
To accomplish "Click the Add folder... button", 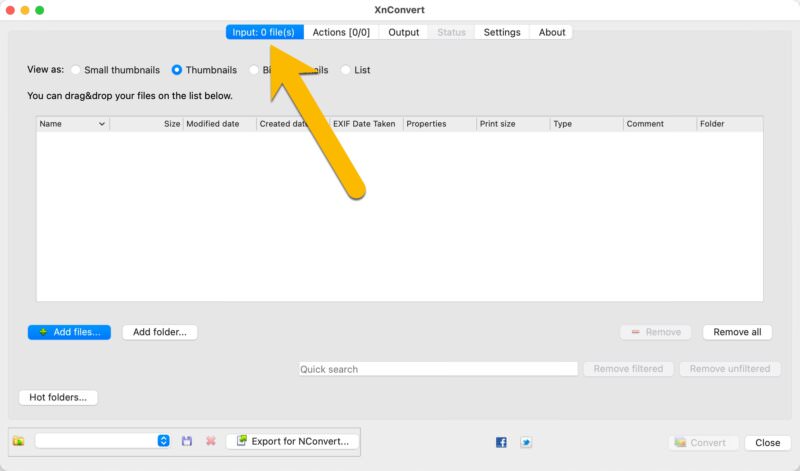I will 160,332.
